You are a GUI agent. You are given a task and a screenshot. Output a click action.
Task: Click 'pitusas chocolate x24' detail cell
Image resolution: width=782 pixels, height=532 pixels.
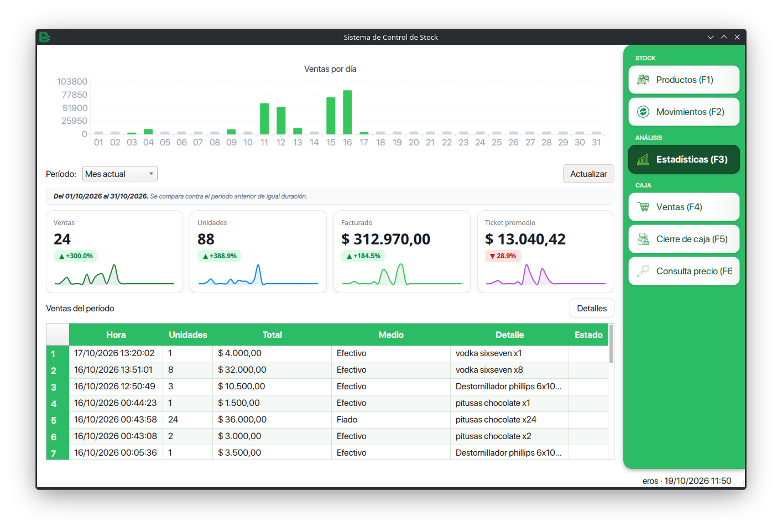[x=510, y=420]
